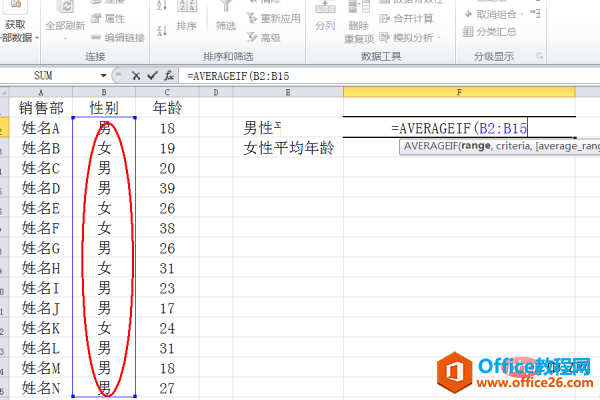
Task: Sort descending with the Z-A icon
Action: 162,31
